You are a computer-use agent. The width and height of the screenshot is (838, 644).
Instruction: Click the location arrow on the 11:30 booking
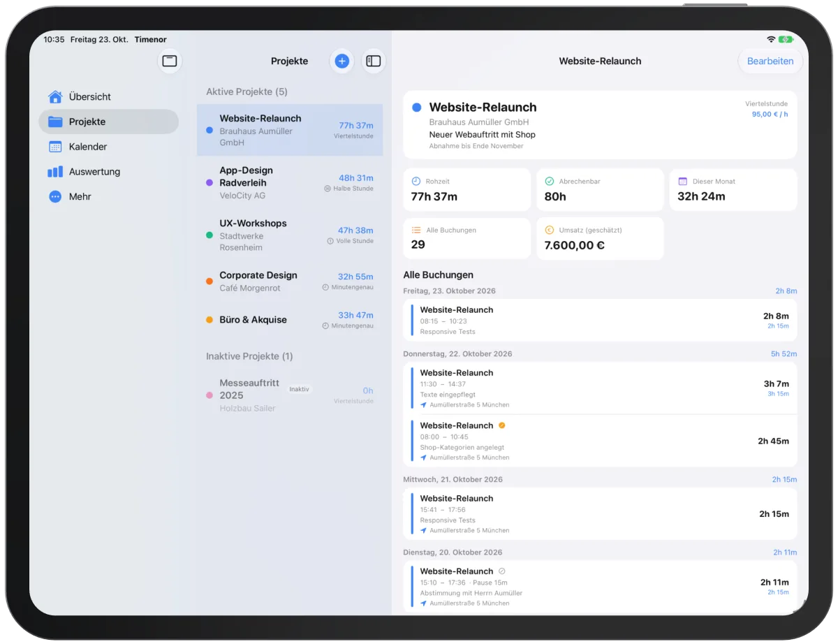[423, 404]
